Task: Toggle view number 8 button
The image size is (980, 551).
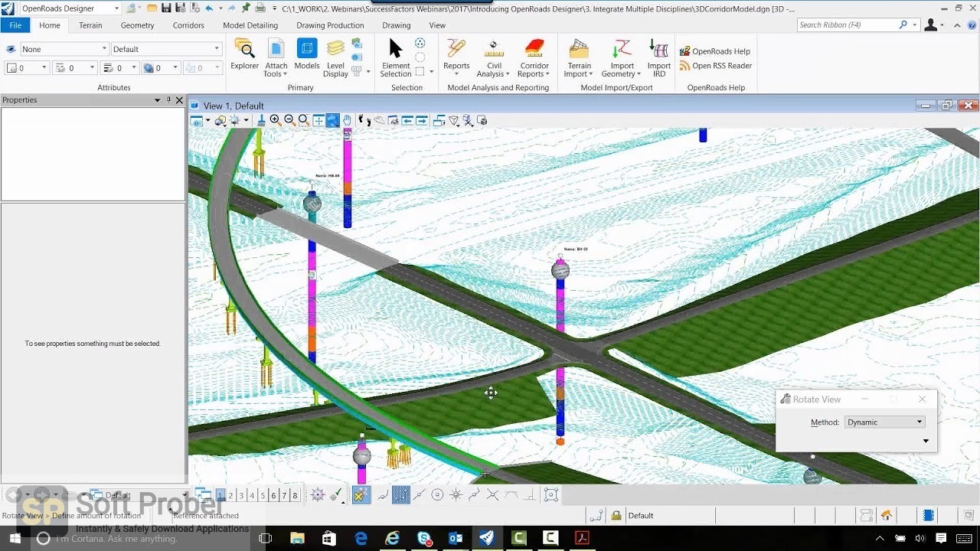Action: point(295,496)
